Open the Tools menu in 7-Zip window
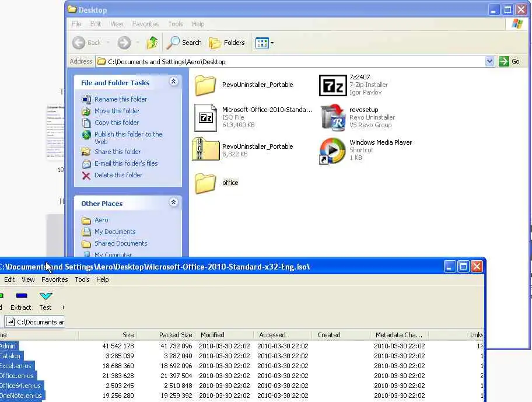532x402 pixels. (82, 279)
